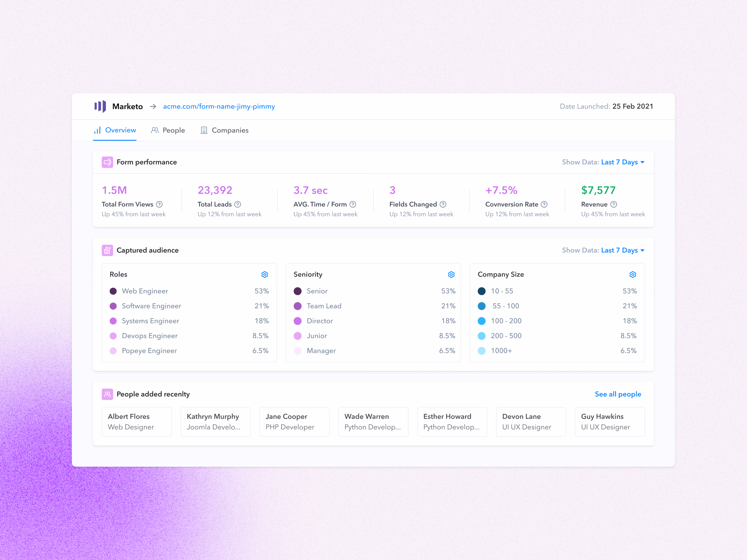The height and width of the screenshot is (560, 747).
Task: Click the Manager color dot
Action: [298, 351]
